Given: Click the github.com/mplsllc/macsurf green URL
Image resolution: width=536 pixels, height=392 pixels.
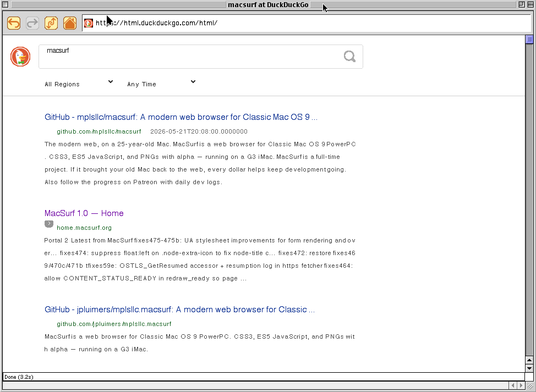Looking at the screenshot, I should coord(99,131).
